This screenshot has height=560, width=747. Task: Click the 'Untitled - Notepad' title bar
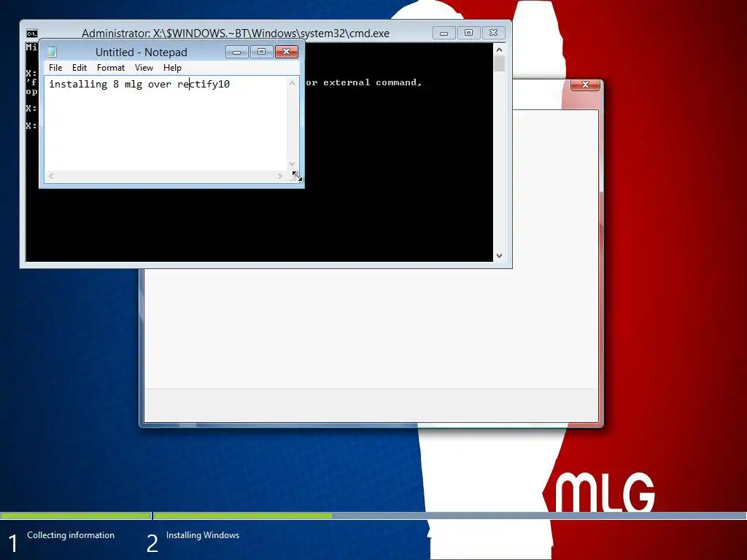141,52
